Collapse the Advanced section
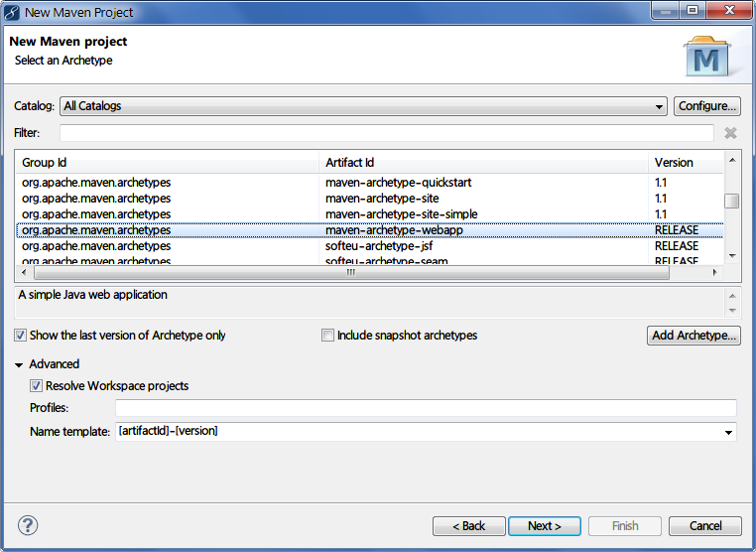The image size is (756, 552). 19,364
